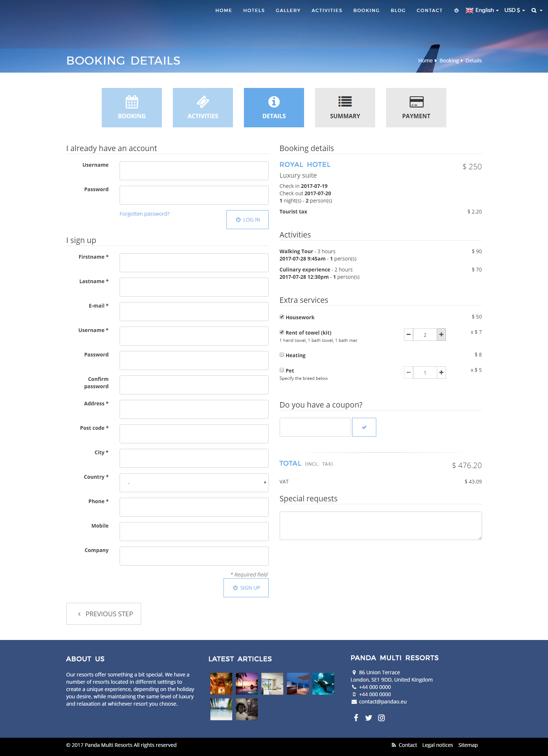This screenshot has width=548, height=756.
Task: Open the search icon dropdown in the header
Action: click(x=537, y=11)
